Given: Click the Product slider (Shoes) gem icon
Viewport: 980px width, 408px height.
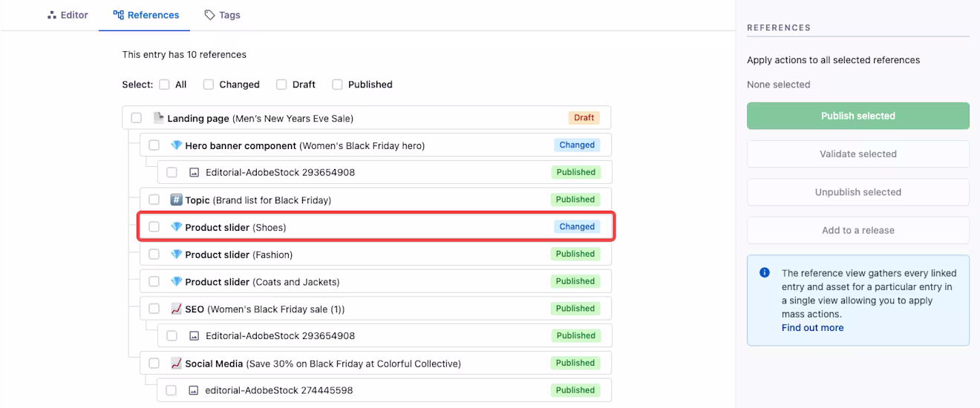Looking at the screenshot, I should pyautogui.click(x=176, y=227).
